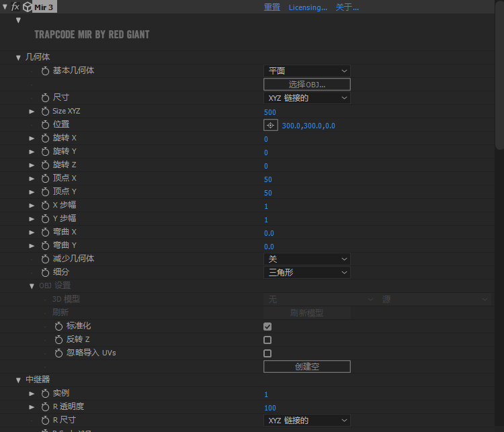Toggle stopwatch for R 尺寸
Screen dimensions: 504x432
[45, 421]
